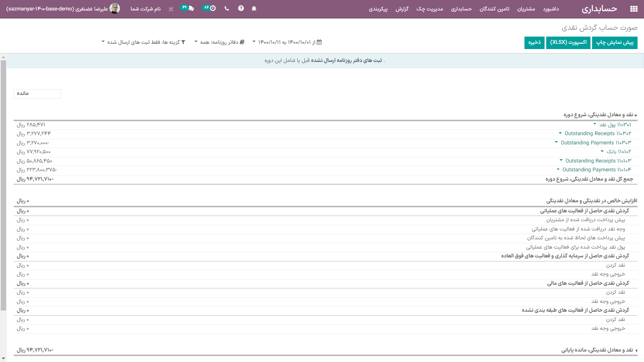This screenshot has width=644, height=362.
Task: Open the گزینه ها options filter dropdown
Action: click(x=143, y=42)
